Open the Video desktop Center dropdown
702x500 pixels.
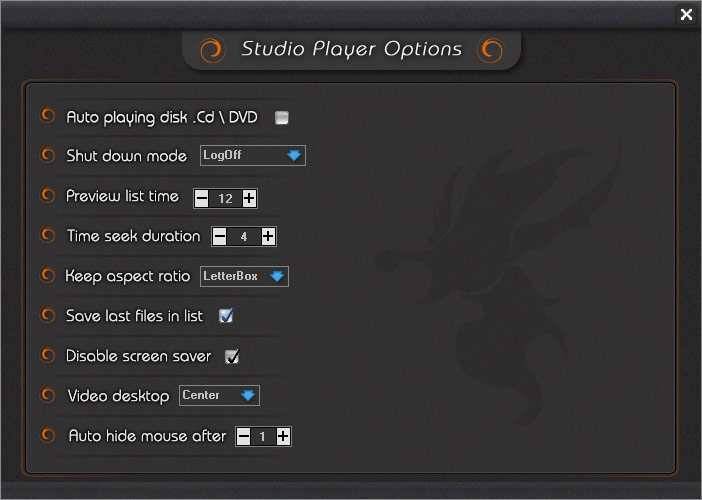tap(219, 395)
